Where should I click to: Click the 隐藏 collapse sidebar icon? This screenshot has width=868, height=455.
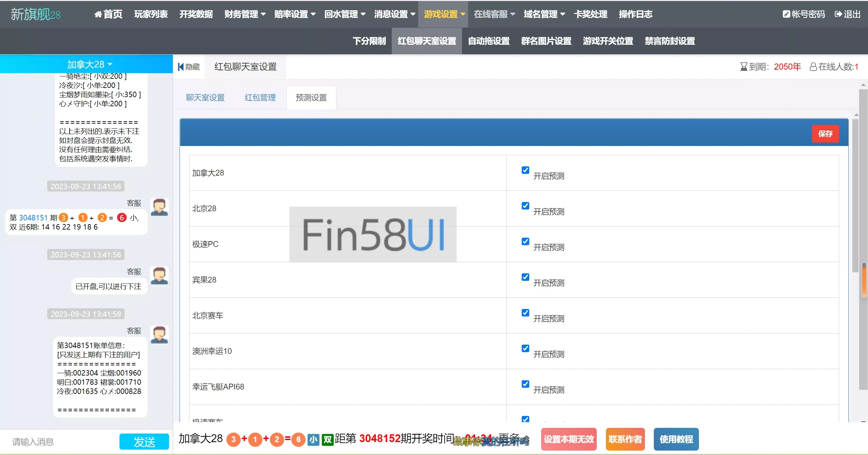tap(181, 67)
